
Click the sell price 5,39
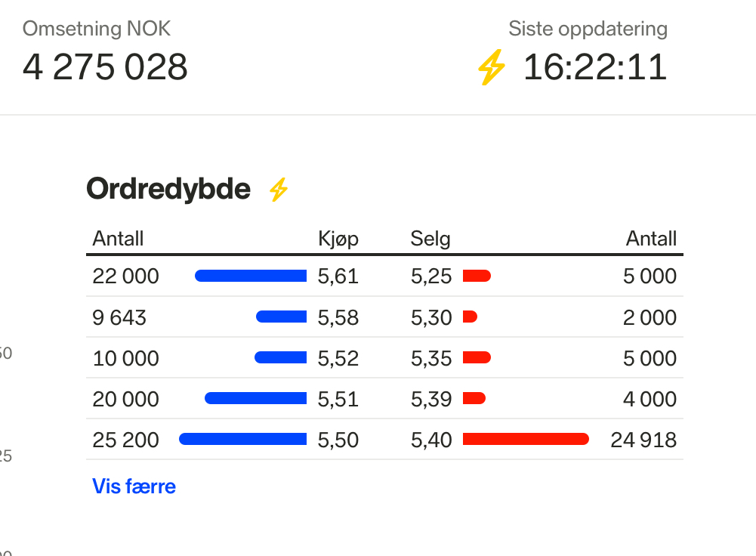coord(431,399)
